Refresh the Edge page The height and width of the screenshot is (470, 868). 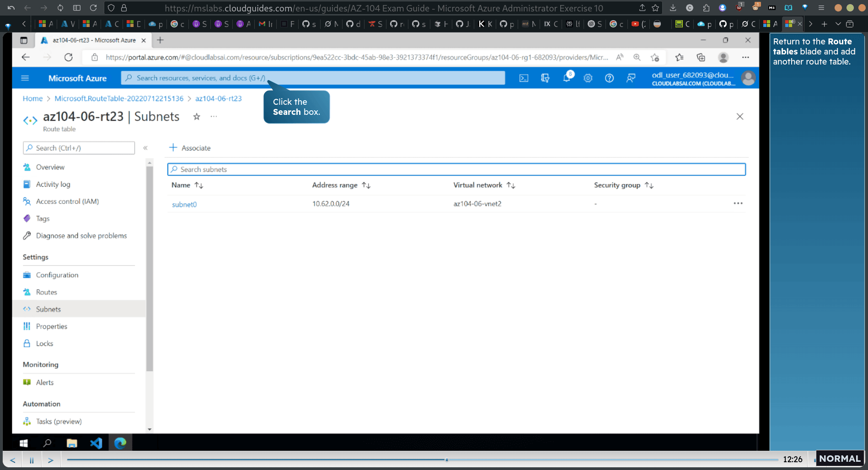point(69,57)
